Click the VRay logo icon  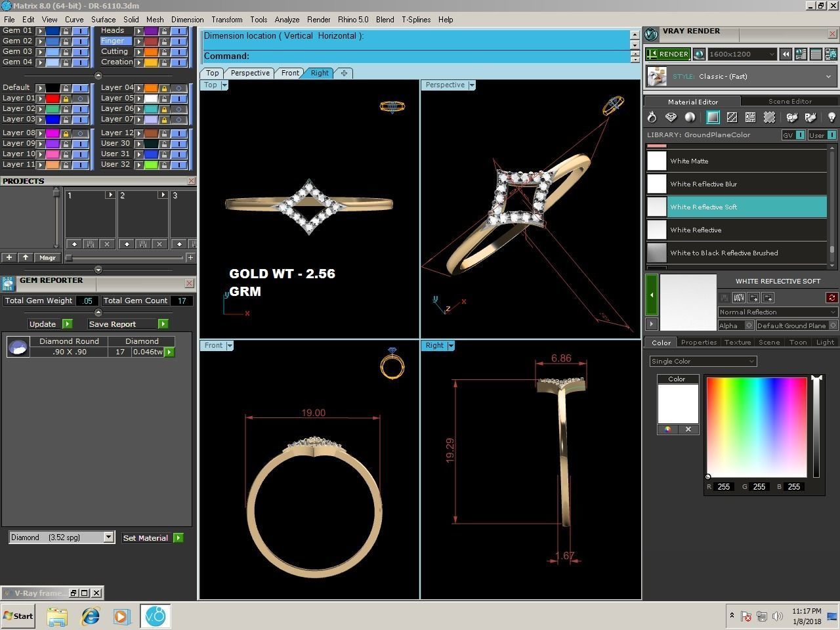coord(651,34)
